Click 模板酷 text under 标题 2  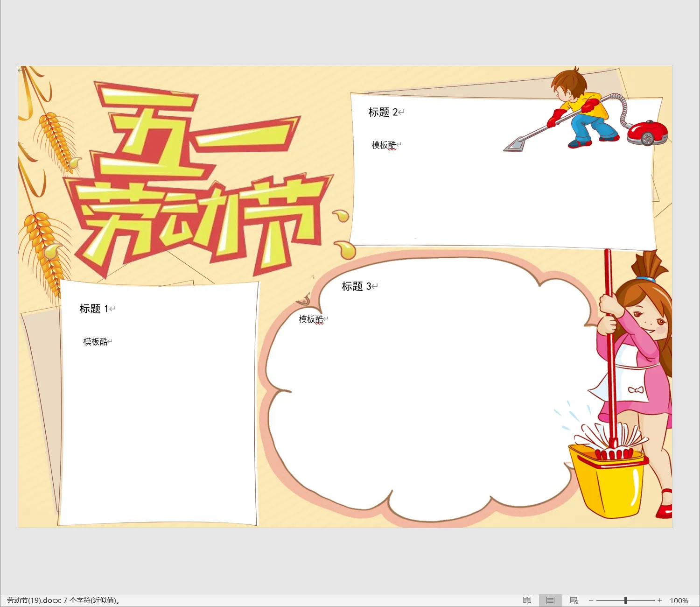(x=384, y=145)
